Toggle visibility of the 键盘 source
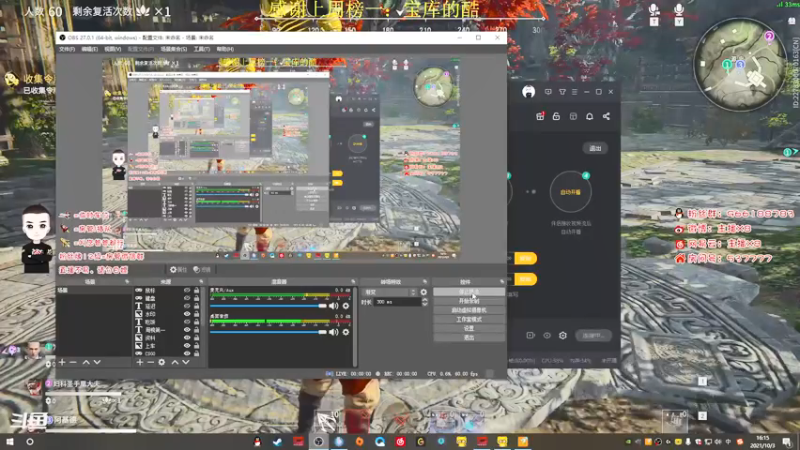 coord(187,298)
